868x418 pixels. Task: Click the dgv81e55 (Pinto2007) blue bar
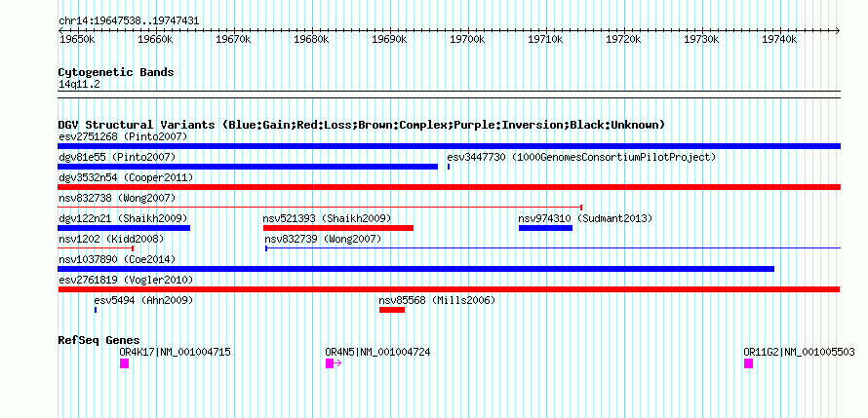[x=248, y=167]
